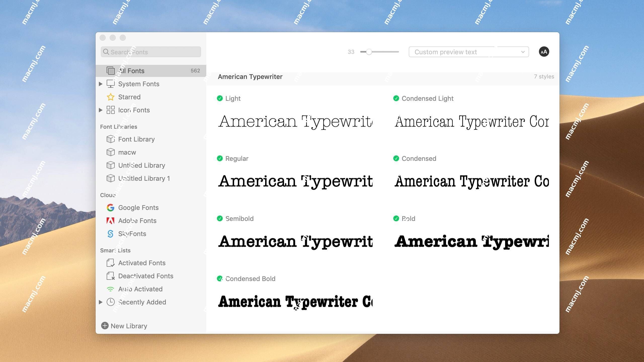
Task: Select the SkyFonts entry
Action: (151, 234)
